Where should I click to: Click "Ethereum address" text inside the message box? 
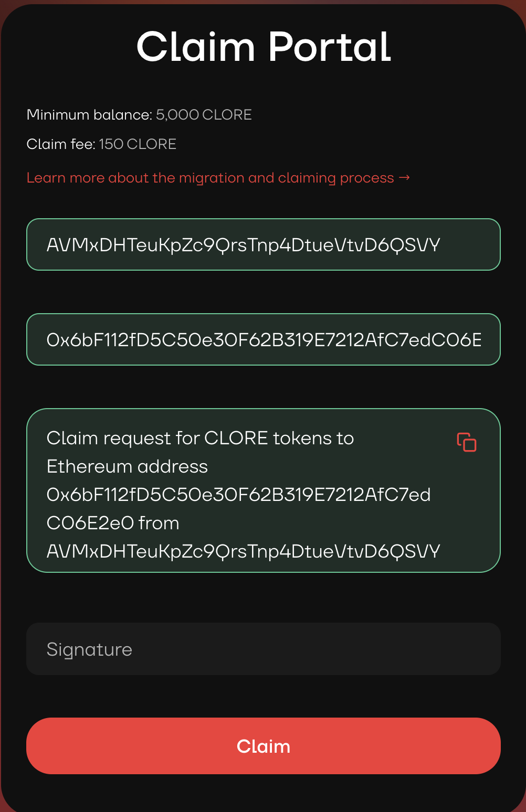(x=127, y=466)
